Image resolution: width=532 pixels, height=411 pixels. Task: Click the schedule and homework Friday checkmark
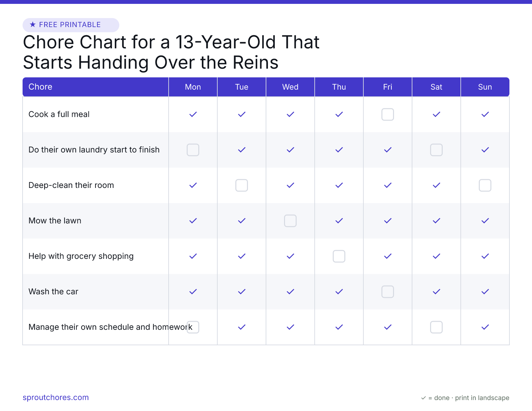click(x=388, y=327)
